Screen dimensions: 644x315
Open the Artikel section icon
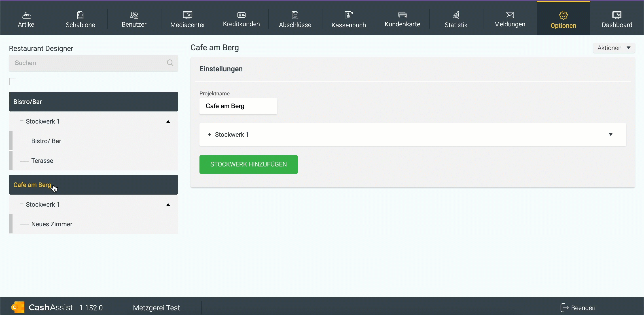click(27, 15)
